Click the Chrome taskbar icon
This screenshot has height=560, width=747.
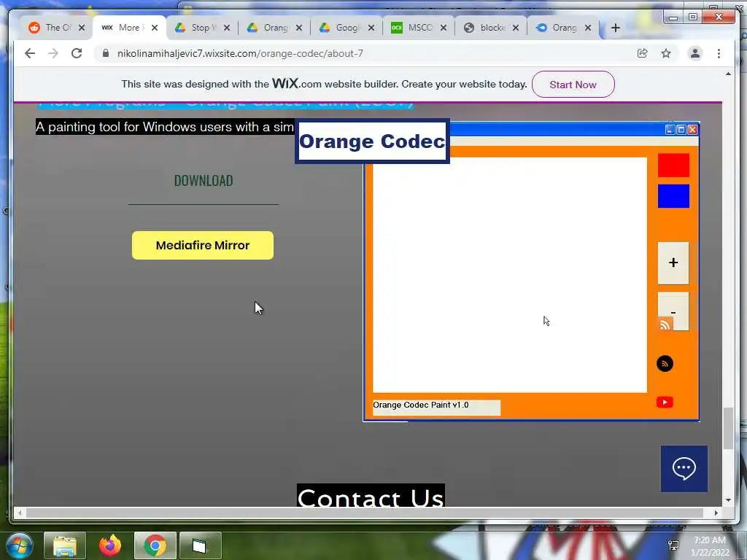[155, 545]
